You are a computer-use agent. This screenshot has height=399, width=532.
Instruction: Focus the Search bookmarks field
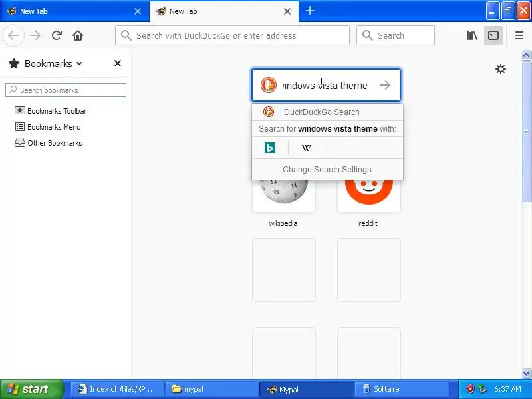(66, 90)
